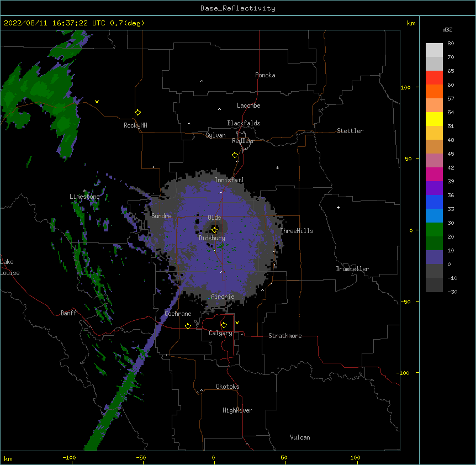Click the ThreeHills label
476x465 pixels.
[x=297, y=231]
